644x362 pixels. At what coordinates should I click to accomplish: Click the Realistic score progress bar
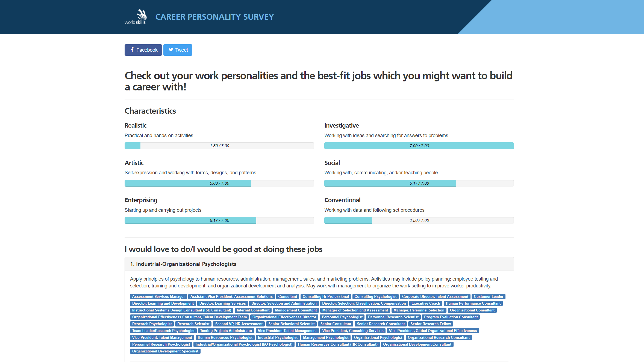point(219,146)
